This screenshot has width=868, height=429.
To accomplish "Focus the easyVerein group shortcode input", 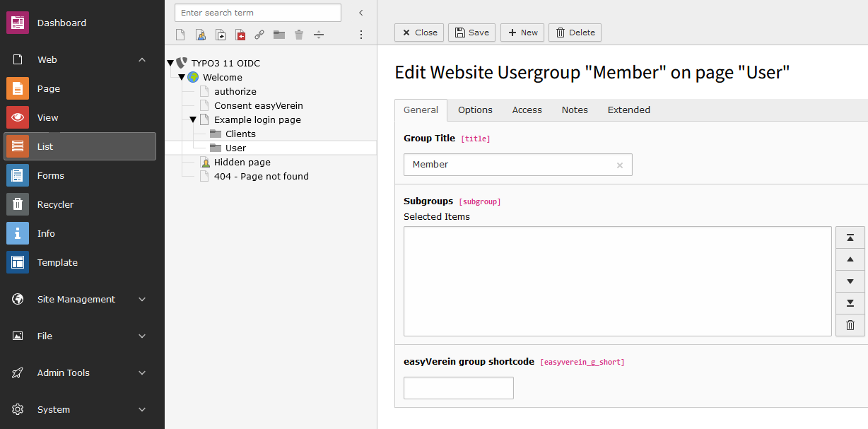I will [459, 388].
